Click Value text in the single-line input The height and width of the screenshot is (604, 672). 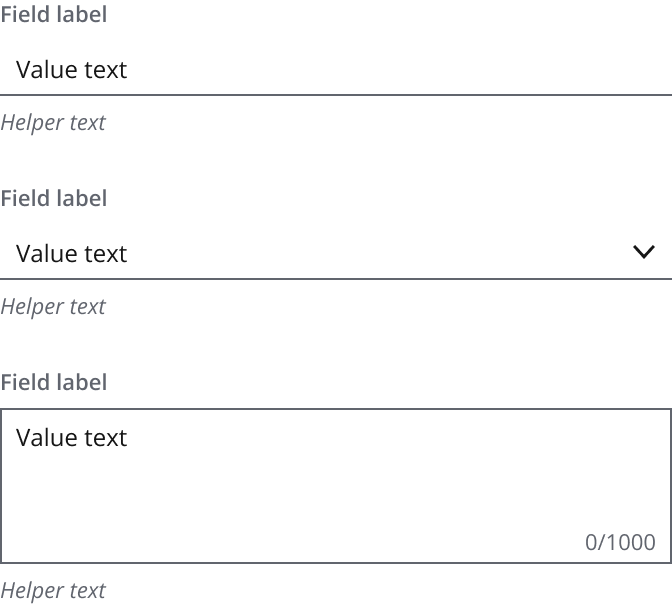point(72,70)
